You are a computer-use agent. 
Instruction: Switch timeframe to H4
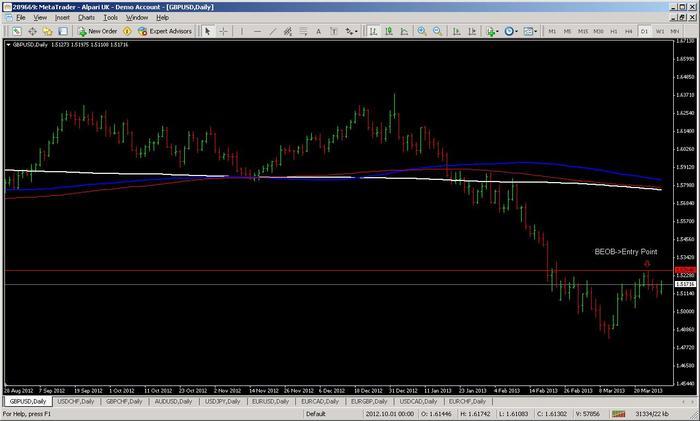629,31
